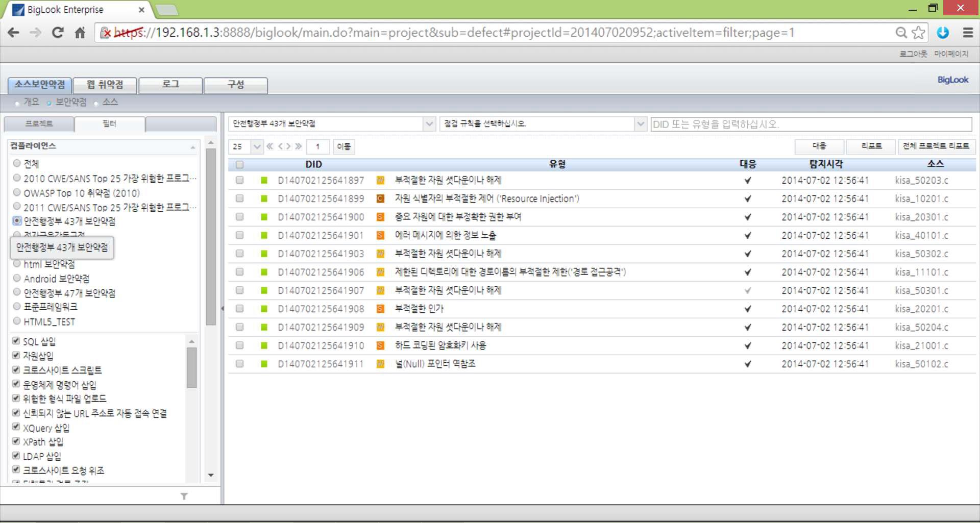Click the filter funnel icon below the left panel

point(184,496)
